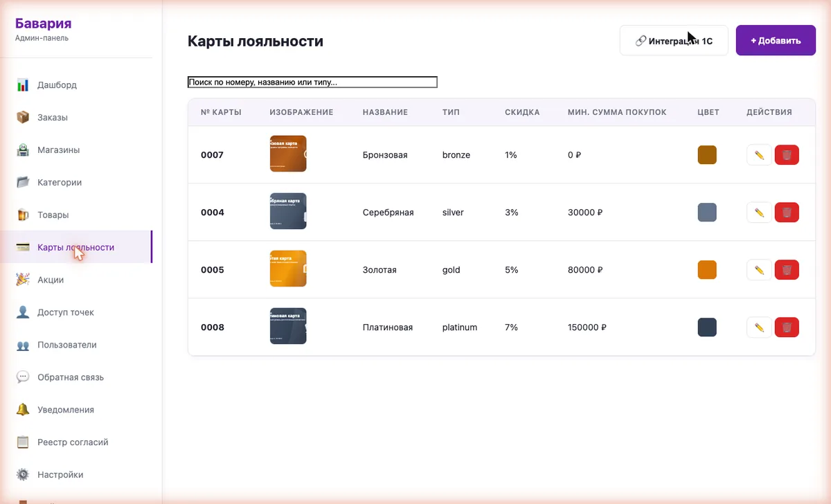Click the Интеграция 1С button

(674, 41)
